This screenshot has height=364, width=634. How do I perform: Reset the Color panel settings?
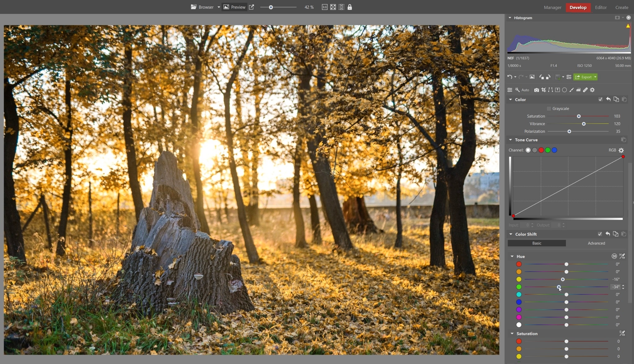click(x=608, y=99)
